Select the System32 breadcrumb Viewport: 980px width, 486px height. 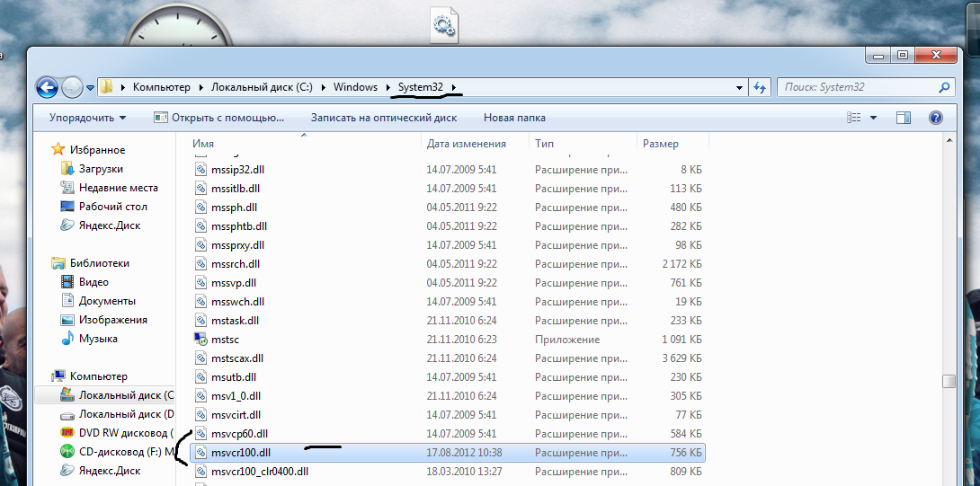(x=421, y=87)
